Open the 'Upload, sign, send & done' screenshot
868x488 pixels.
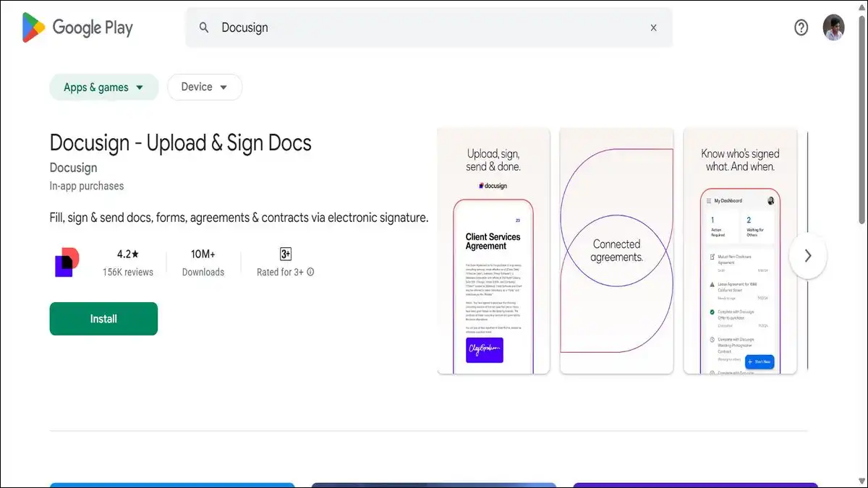pos(493,251)
